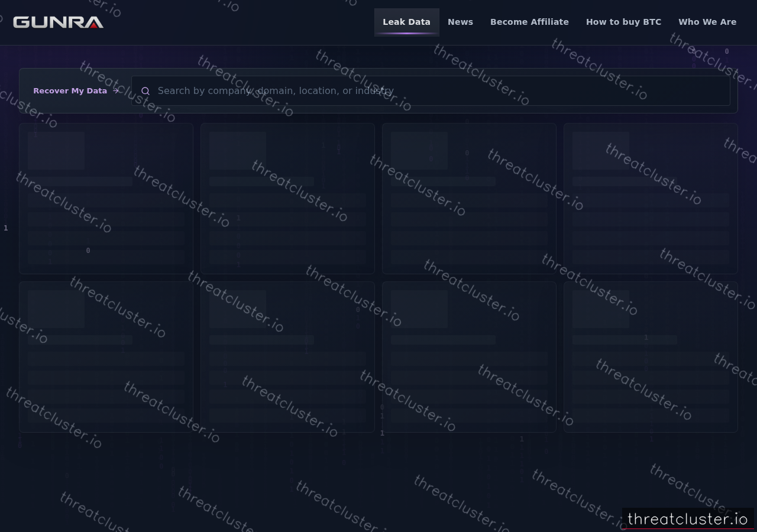Visit the Who We Are page
This screenshot has height=532, width=757.
pos(707,22)
